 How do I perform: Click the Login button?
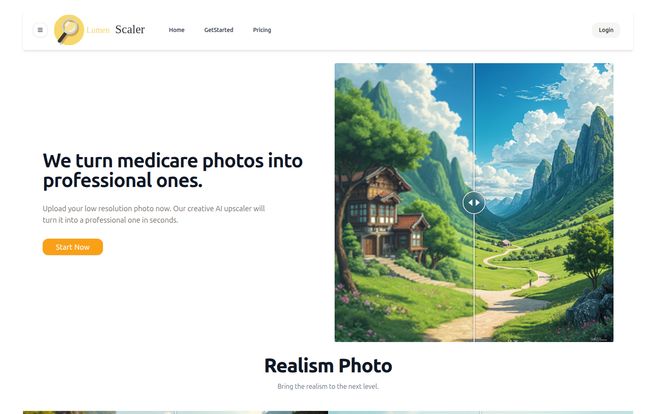point(606,30)
